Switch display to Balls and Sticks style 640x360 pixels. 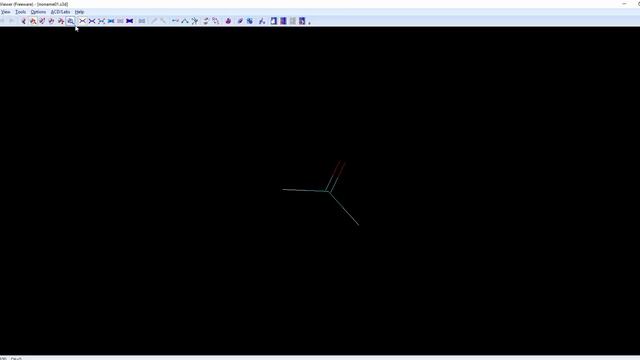(x=101, y=21)
